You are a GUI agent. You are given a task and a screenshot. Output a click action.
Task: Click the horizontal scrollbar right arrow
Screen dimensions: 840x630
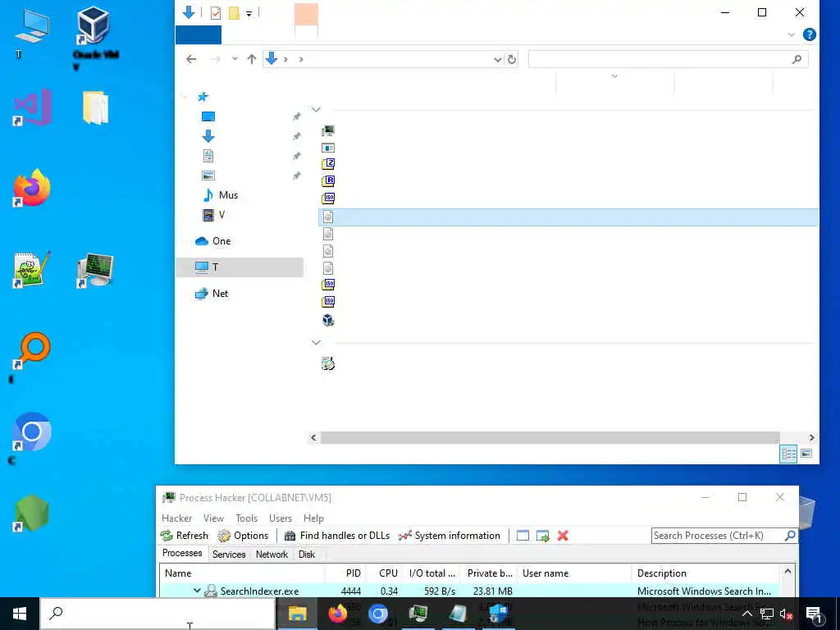[x=811, y=438]
